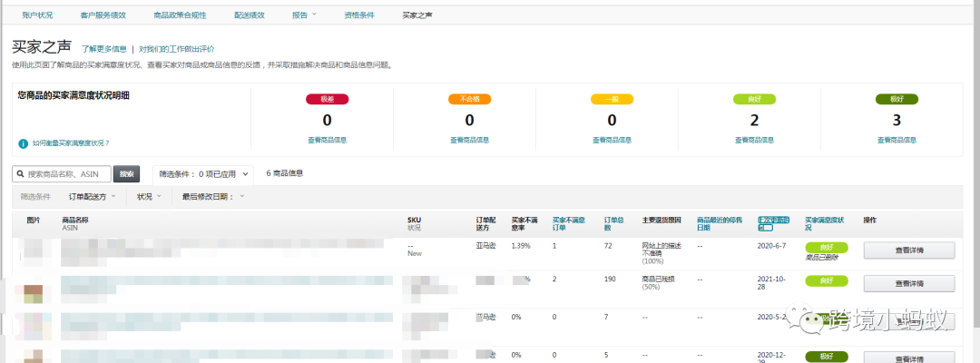This screenshot has height=363, width=980.
Task: Sort by the 上次更新时间 column header
Action: tap(774, 223)
